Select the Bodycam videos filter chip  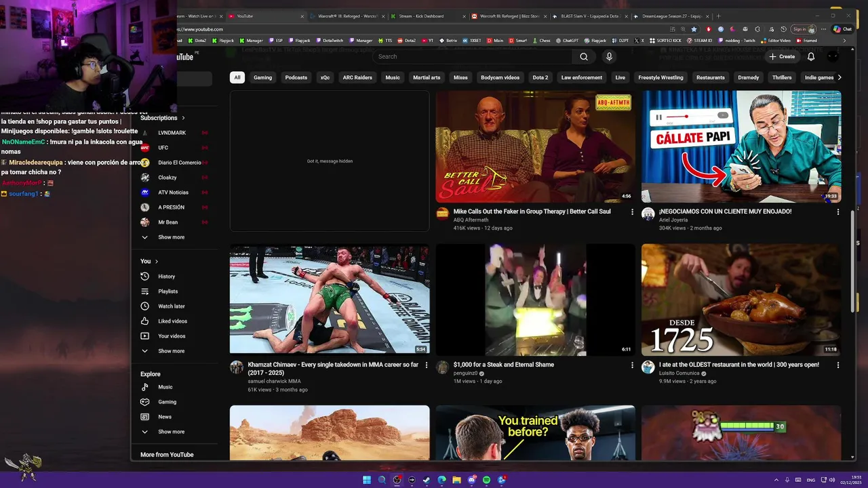click(500, 77)
